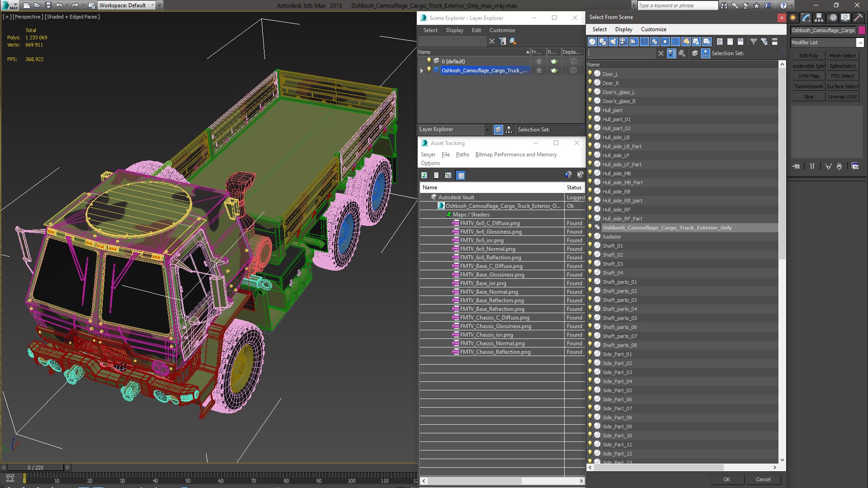Screen dimensions: 868x488
Task: Click Select None icon in Select From Scene toolbar
Action: coord(730,42)
